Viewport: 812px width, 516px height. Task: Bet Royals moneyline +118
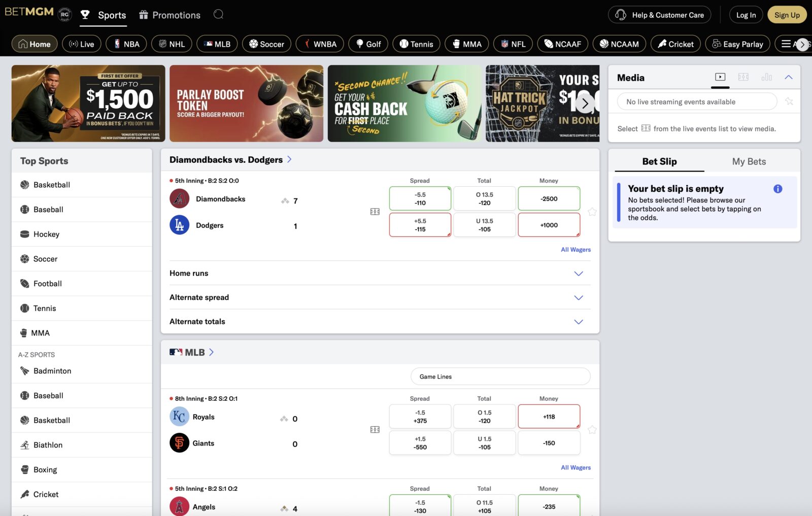pyautogui.click(x=549, y=417)
